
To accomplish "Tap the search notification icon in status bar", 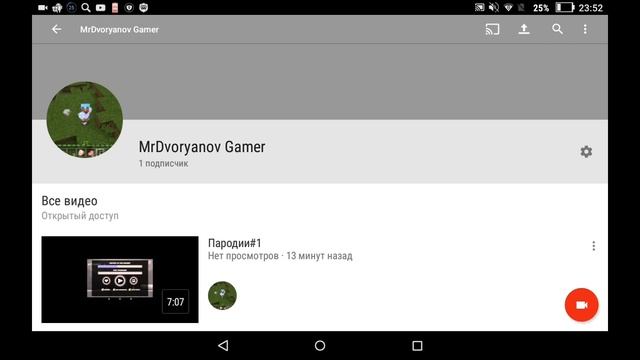I will 86,7.
